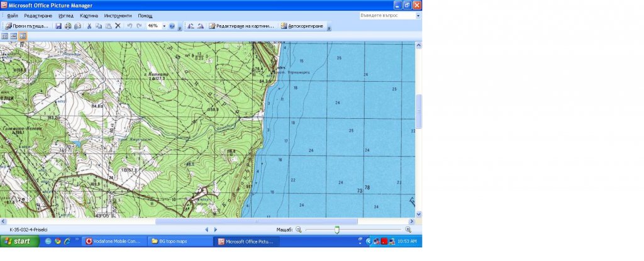Click the Автокоригиране button

303,26
